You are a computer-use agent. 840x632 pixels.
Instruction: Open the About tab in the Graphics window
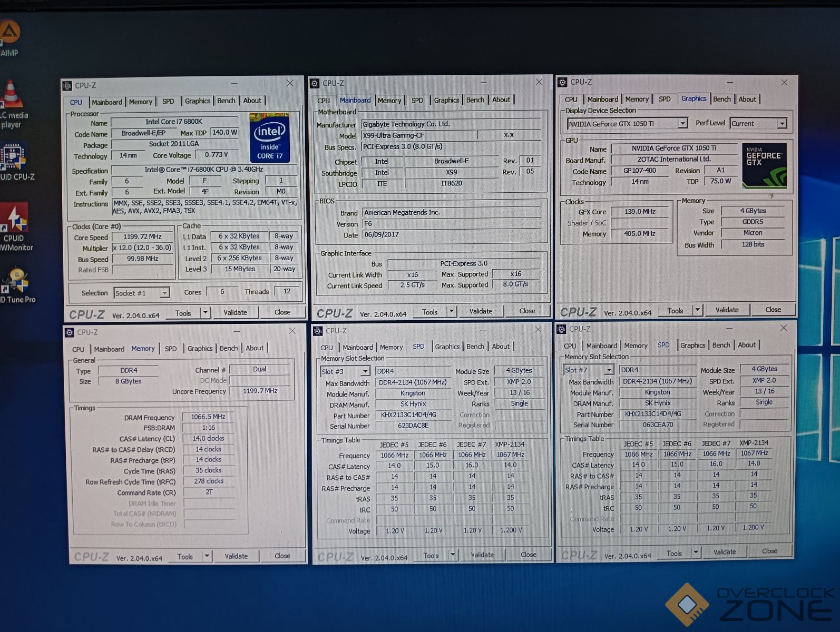(747, 99)
